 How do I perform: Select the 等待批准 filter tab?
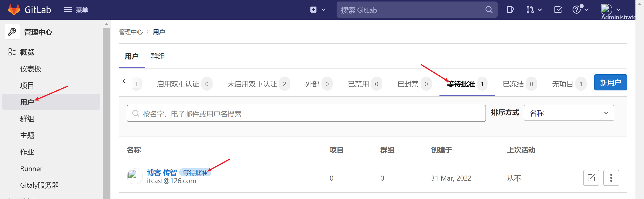(x=467, y=84)
